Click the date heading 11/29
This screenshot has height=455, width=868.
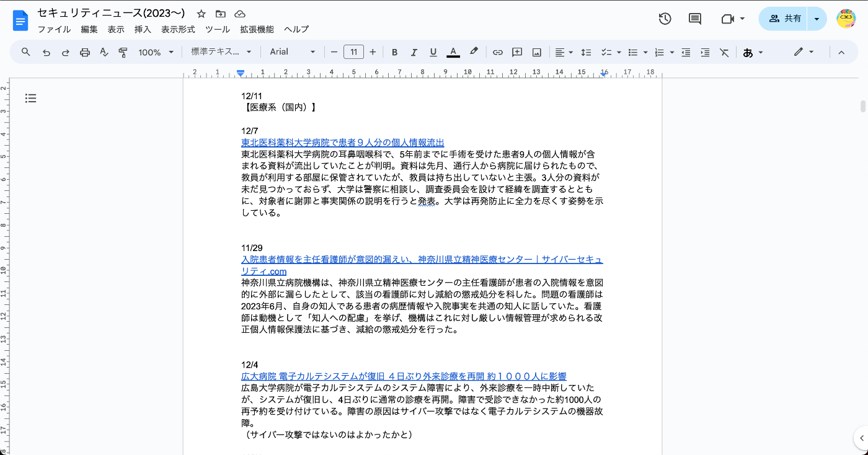(x=252, y=248)
